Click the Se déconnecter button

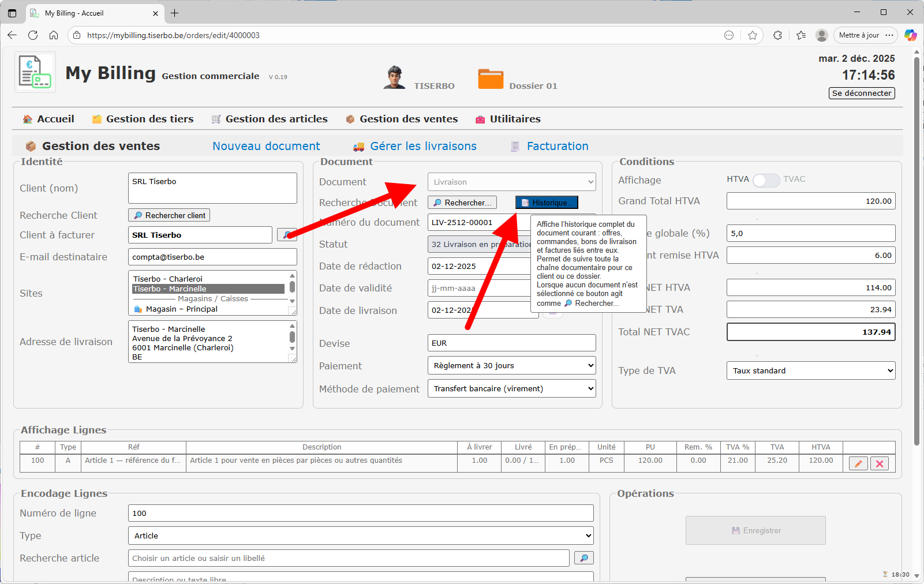(862, 93)
